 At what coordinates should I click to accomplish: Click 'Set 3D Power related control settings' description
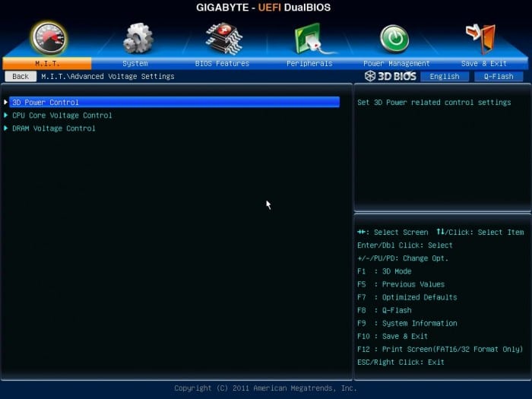click(434, 103)
